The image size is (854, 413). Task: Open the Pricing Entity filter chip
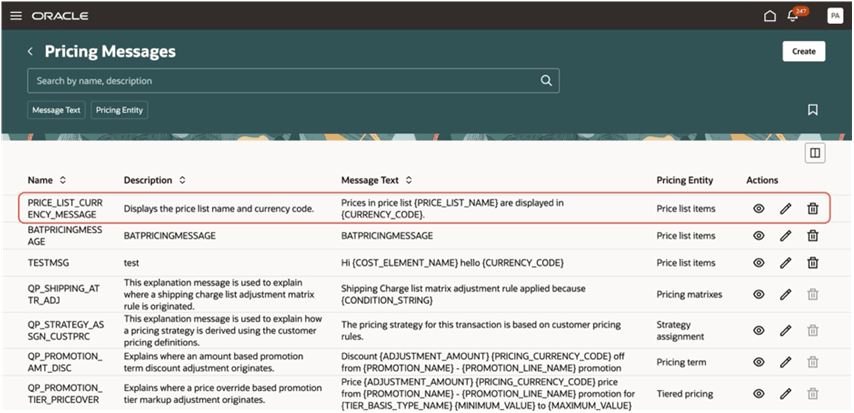coord(119,110)
